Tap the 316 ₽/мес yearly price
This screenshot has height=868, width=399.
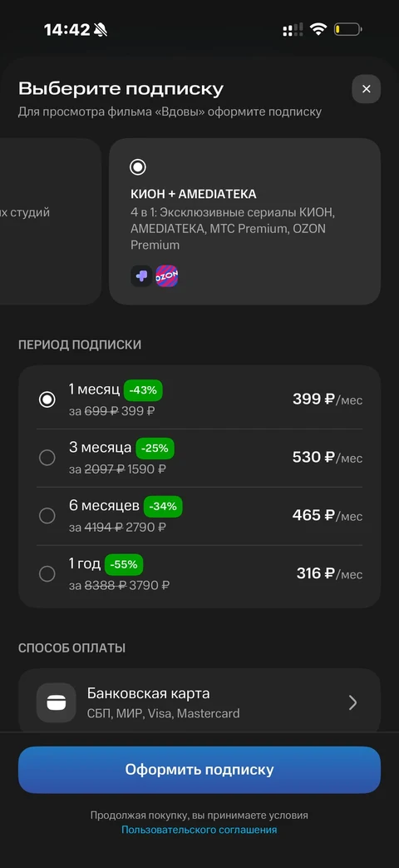click(329, 573)
